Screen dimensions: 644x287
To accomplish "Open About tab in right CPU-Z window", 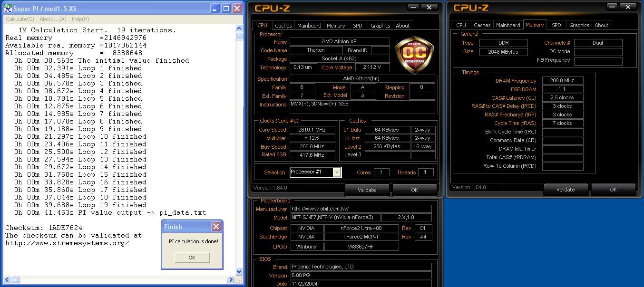I will tap(602, 25).
